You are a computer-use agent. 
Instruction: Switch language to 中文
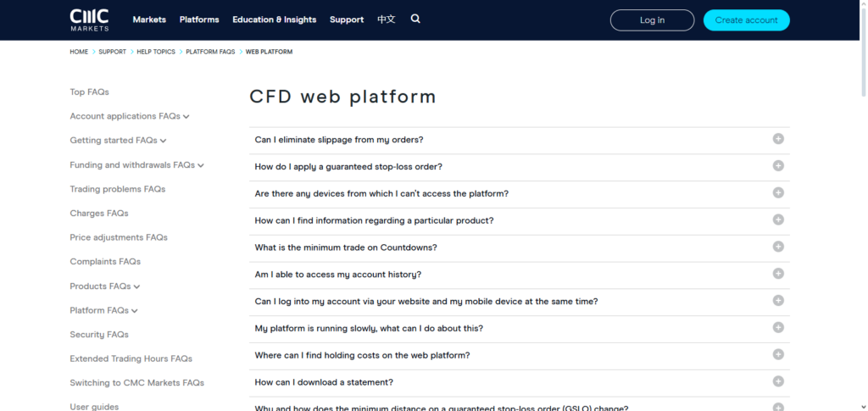point(387,19)
